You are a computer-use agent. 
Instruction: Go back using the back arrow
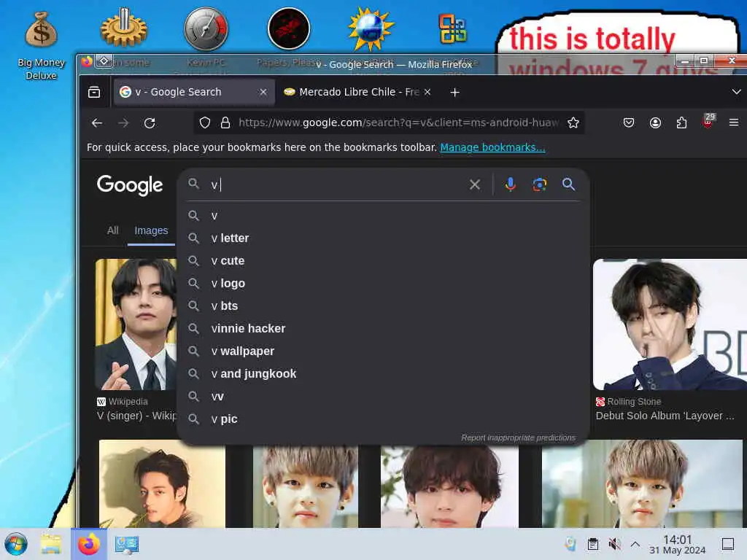(x=97, y=122)
